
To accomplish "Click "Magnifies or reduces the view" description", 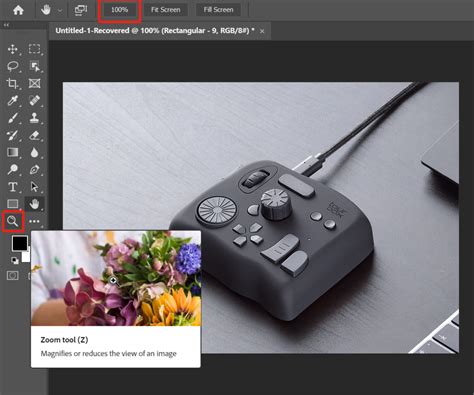I will pos(108,353).
